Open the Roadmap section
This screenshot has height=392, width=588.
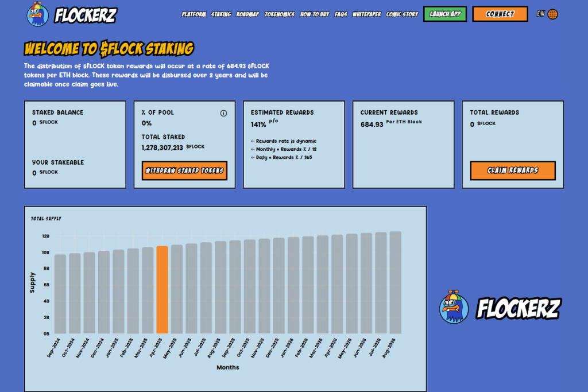[247, 14]
